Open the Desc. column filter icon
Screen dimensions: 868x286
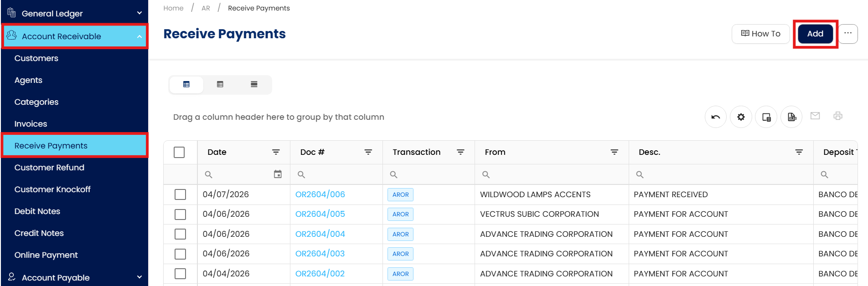click(799, 152)
